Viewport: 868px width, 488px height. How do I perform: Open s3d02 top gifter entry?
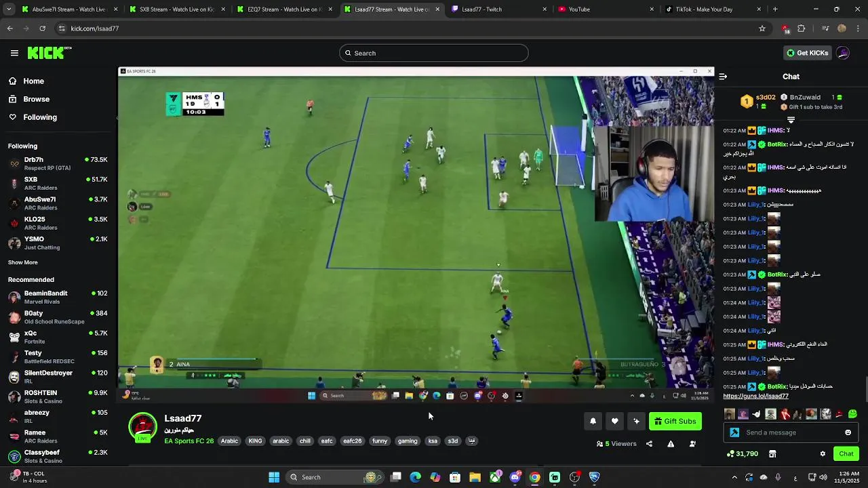pyautogui.click(x=757, y=102)
